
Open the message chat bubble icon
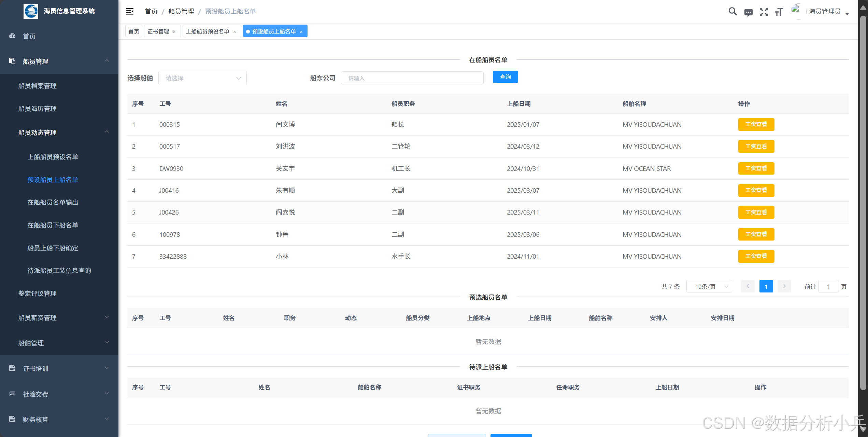tap(748, 13)
